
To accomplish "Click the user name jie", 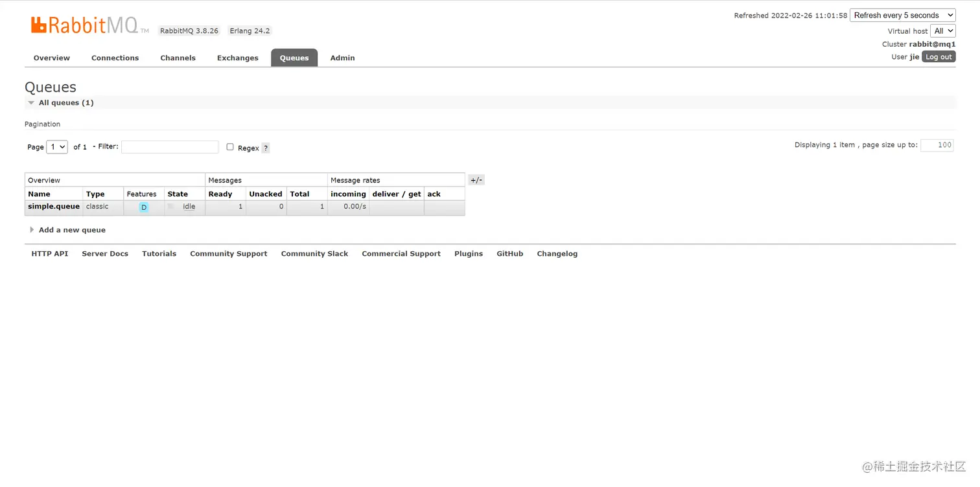I will (915, 57).
